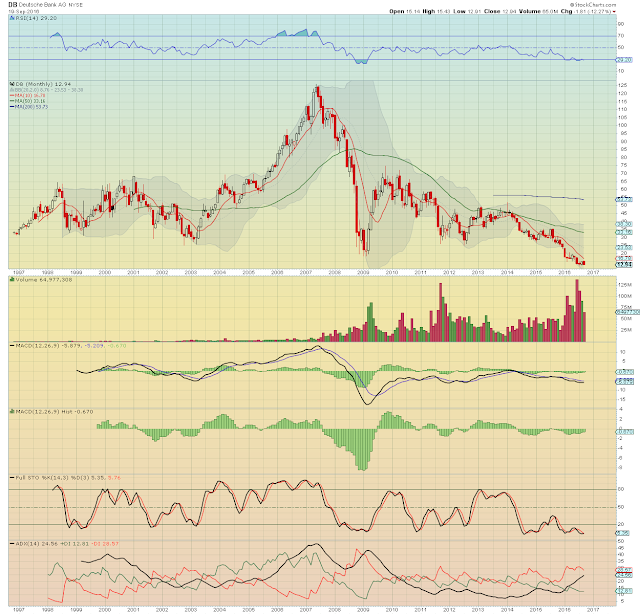Click the bold DB ticker symbol
This screenshot has height=614, width=640.
click(x=13, y=5)
